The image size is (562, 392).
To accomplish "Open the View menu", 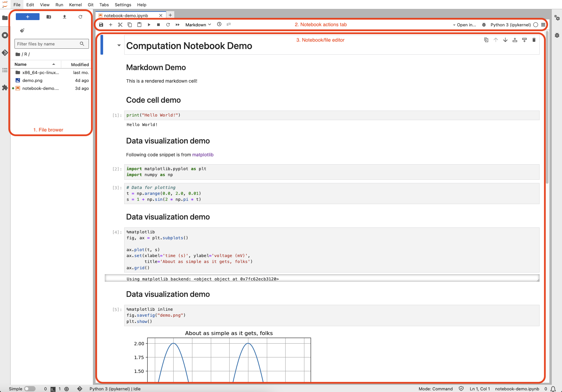I will pos(45,5).
